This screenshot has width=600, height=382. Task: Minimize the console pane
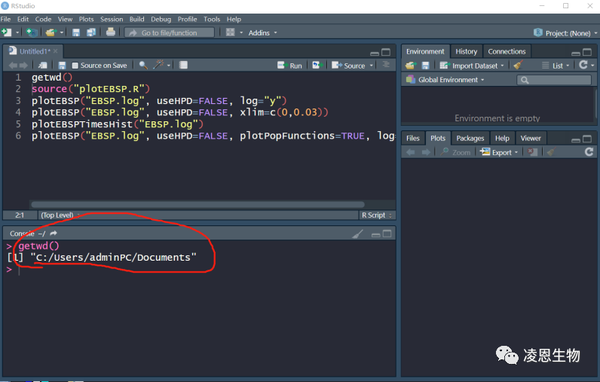[376, 235]
